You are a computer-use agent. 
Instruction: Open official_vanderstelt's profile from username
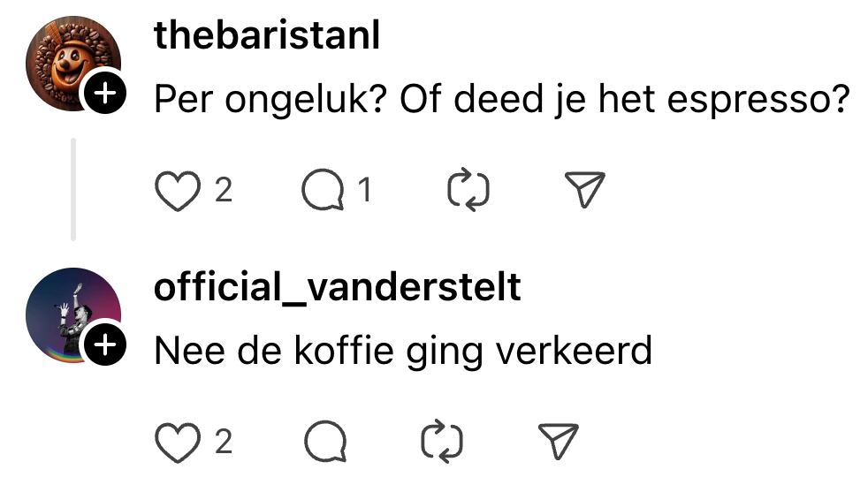click(337, 287)
